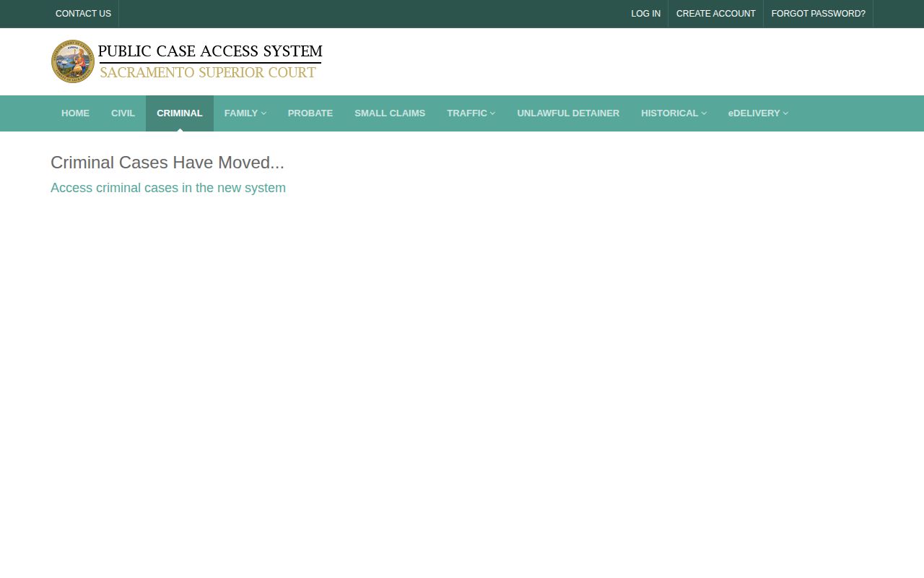Open the Civil menu item
Viewport: 924px width, 578px height.
pos(123,113)
